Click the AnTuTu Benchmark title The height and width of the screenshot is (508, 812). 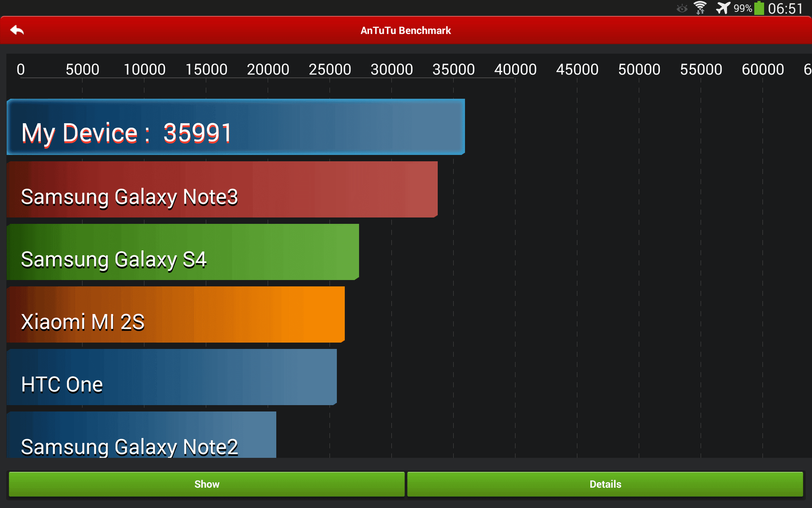click(406, 30)
